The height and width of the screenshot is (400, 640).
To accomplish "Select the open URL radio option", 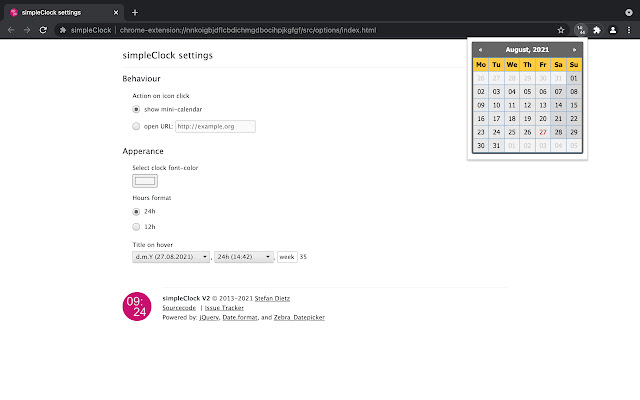I will (x=137, y=126).
